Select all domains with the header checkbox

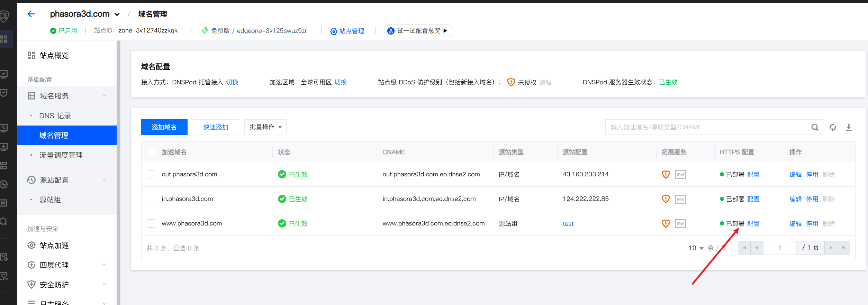[151, 152]
